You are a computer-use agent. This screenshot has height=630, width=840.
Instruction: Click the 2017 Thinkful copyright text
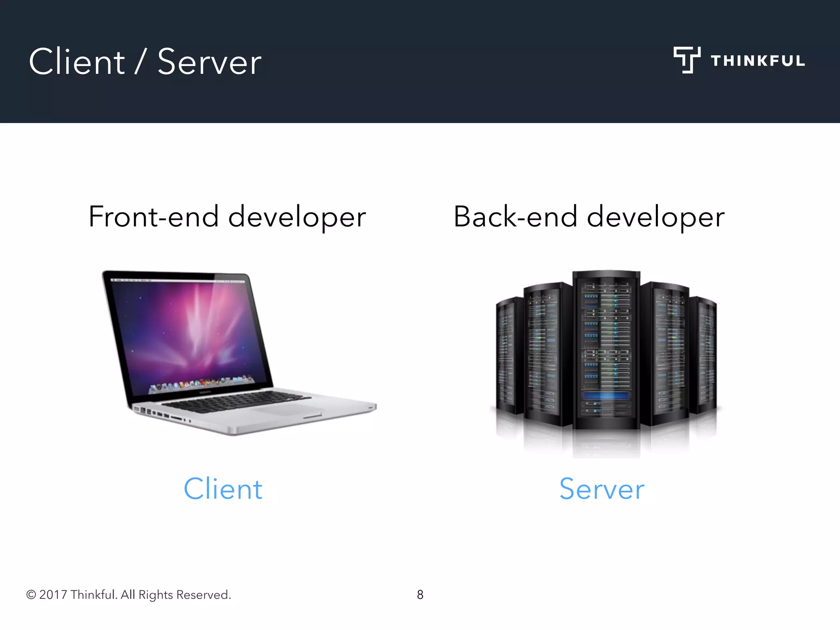(128, 594)
